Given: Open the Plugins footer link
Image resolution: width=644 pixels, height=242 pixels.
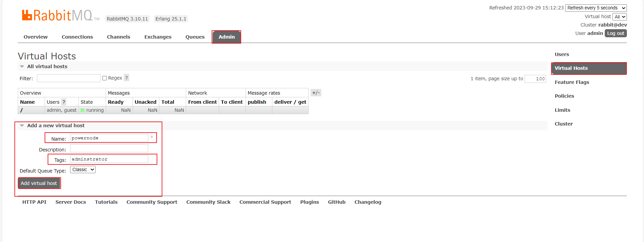Looking at the screenshot, I should click(310, 202).
